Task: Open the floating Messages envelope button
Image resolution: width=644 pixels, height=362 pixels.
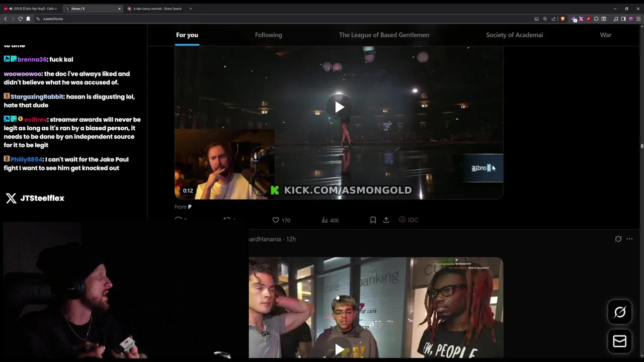Action: (620, 341)
